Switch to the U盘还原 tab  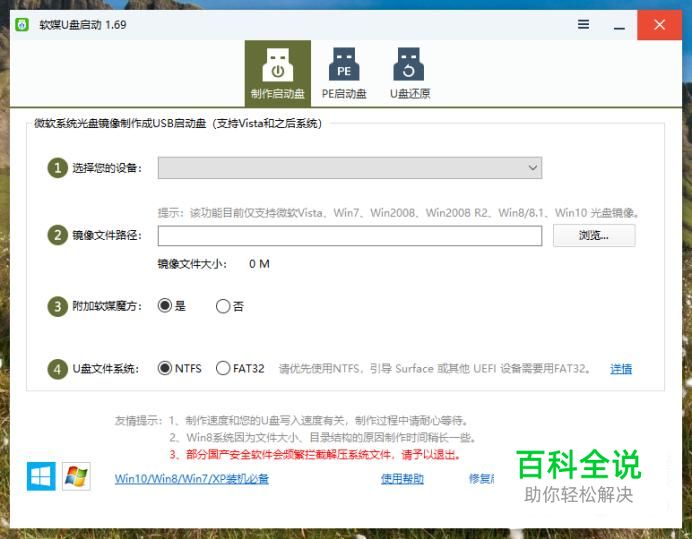[x=410, y=73]
